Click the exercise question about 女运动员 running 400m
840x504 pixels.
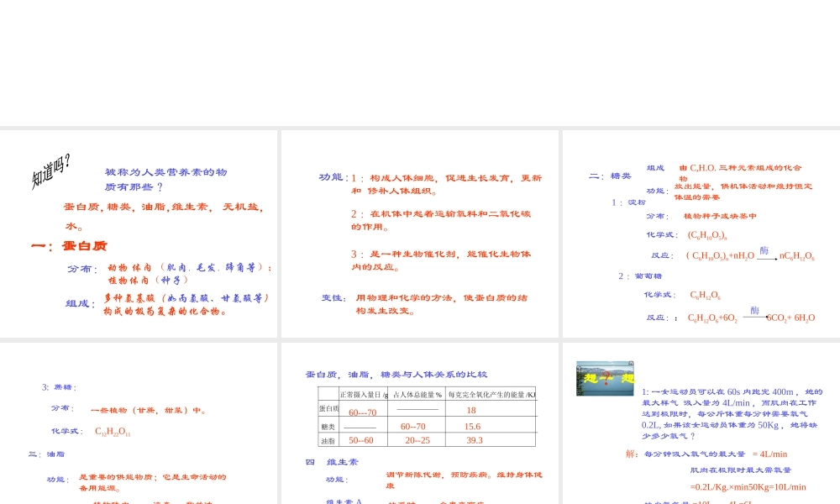(x=732, y=413)
